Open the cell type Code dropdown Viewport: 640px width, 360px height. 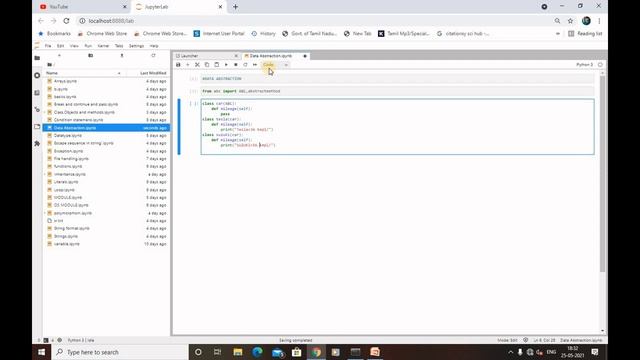276,65
